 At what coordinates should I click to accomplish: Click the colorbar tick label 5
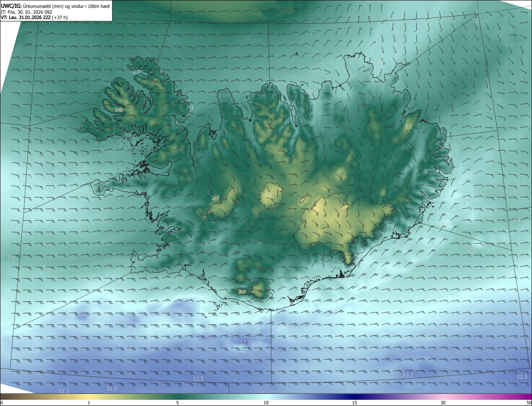pyautogui.click(x=177, y=403)
